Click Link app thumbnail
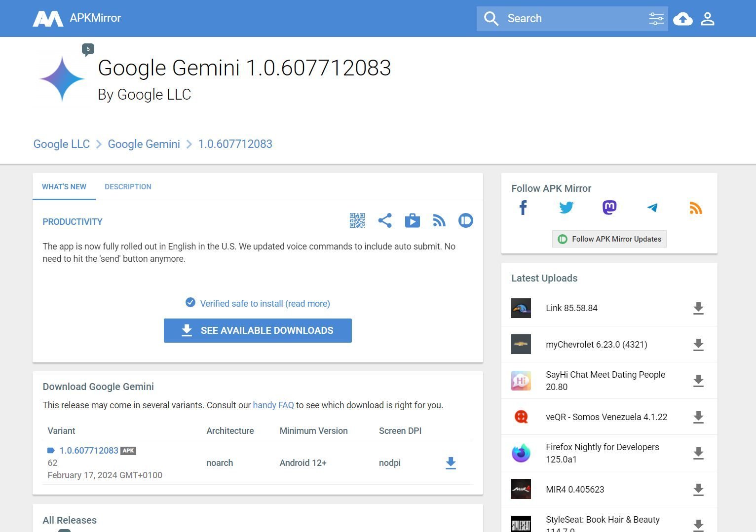Image resolution: width=756 pixels, height=532 pixels. coord(521,308)
